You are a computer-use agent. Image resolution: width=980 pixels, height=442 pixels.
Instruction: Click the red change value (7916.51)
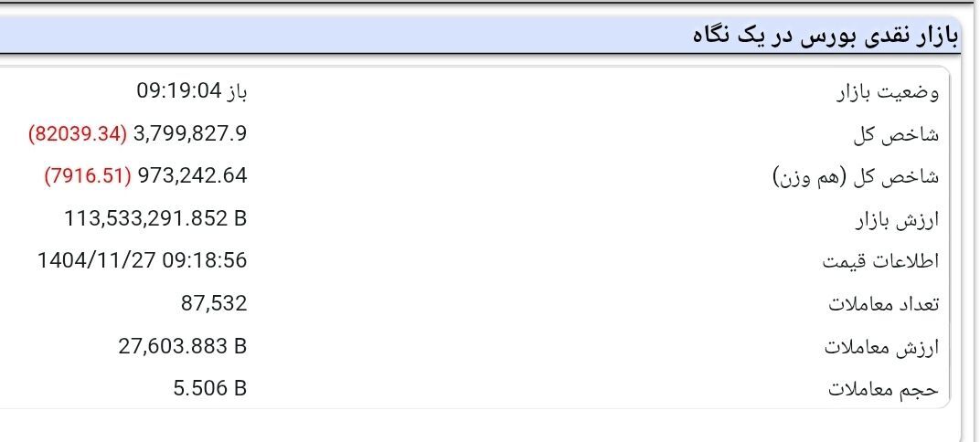coord(88,176)
